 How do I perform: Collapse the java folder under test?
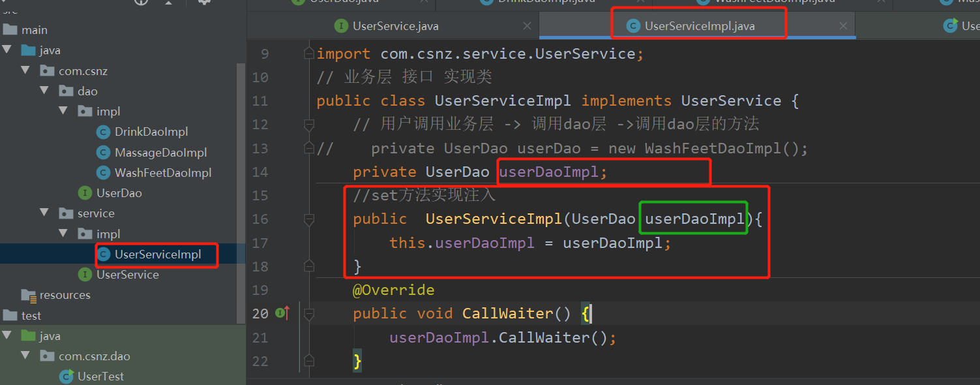click(7, 336)
